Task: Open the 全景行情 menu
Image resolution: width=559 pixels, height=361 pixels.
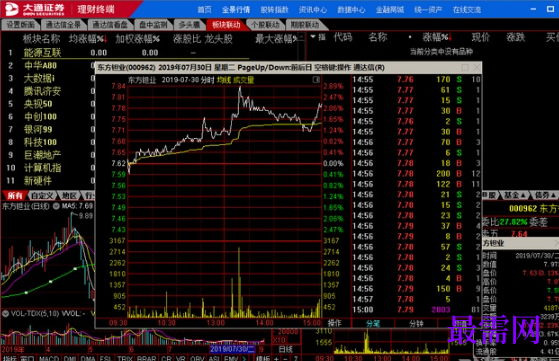Action: pyautogui.click(x=236, y=10)
